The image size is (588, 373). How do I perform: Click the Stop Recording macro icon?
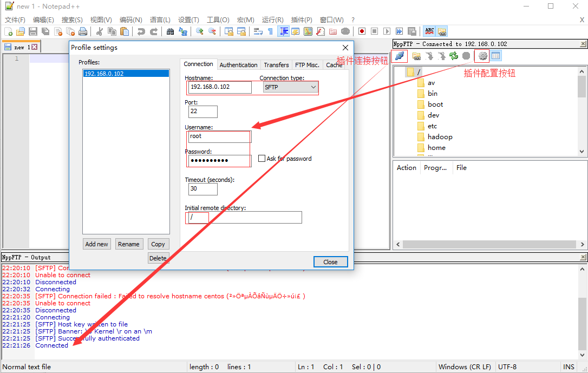(x=374, y=31)
